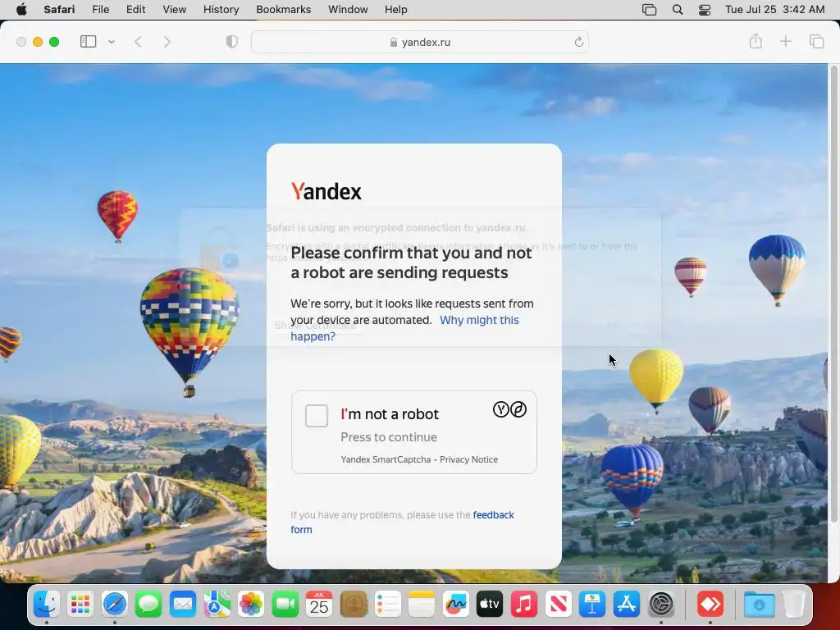Open the Edit menu
This screenshot has height=630, width=840.
[x=135, y=10]
